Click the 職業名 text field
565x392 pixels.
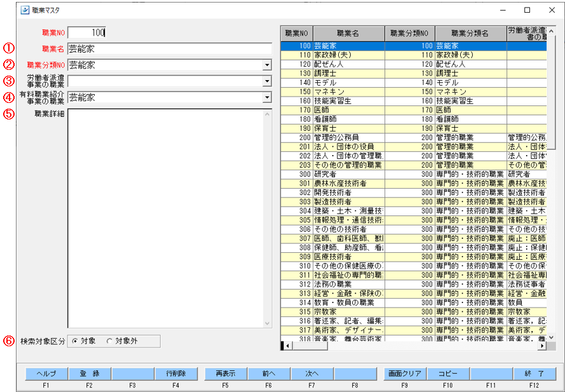point(170,49)
